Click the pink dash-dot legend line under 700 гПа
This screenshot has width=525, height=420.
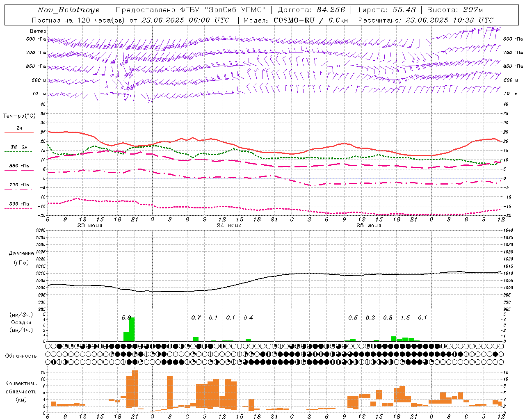click(18, 189)
